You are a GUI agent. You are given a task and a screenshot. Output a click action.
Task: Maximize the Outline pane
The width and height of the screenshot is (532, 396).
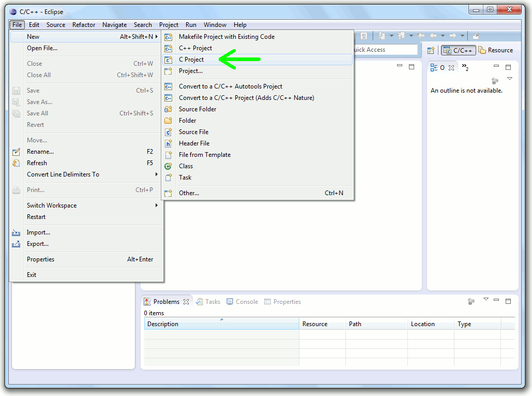coord(508,67)
